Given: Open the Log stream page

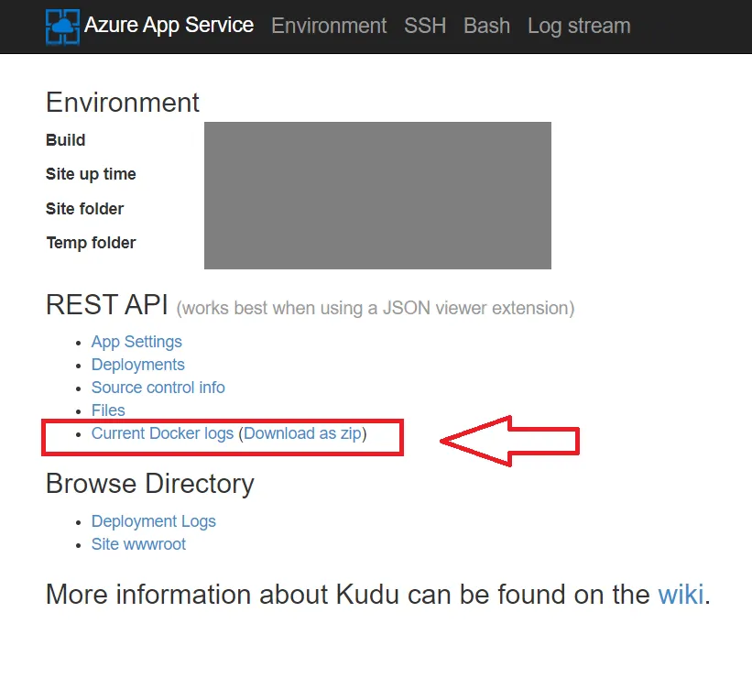Looking at the screenshot, I should [x=579, y=26].
